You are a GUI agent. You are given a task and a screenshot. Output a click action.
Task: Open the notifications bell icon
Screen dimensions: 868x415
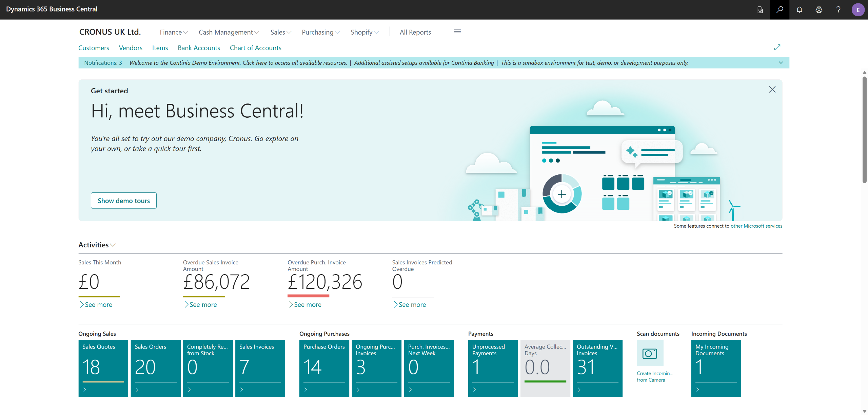(x=799, y=10)
